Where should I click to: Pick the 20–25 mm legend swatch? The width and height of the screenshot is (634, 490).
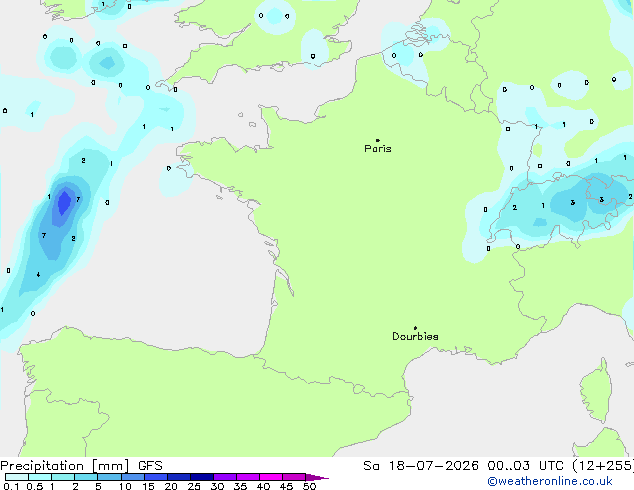(x=178, y=477)
